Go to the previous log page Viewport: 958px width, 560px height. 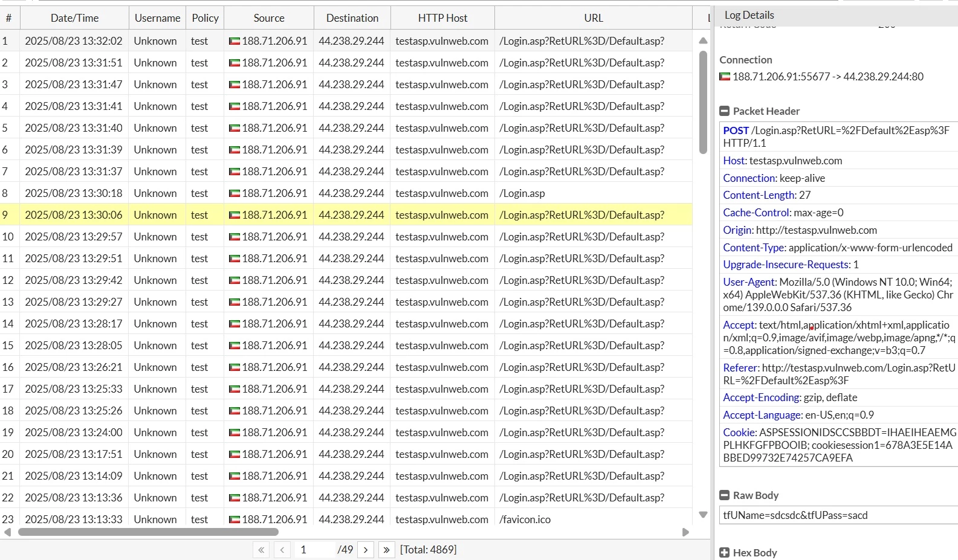click(282, 550)
